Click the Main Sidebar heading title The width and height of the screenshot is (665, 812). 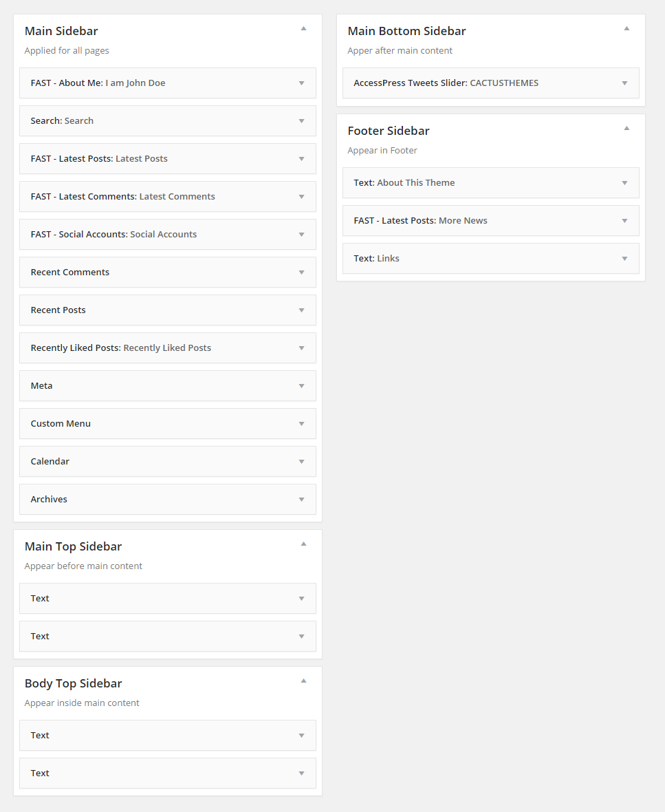tap(61, 31)
